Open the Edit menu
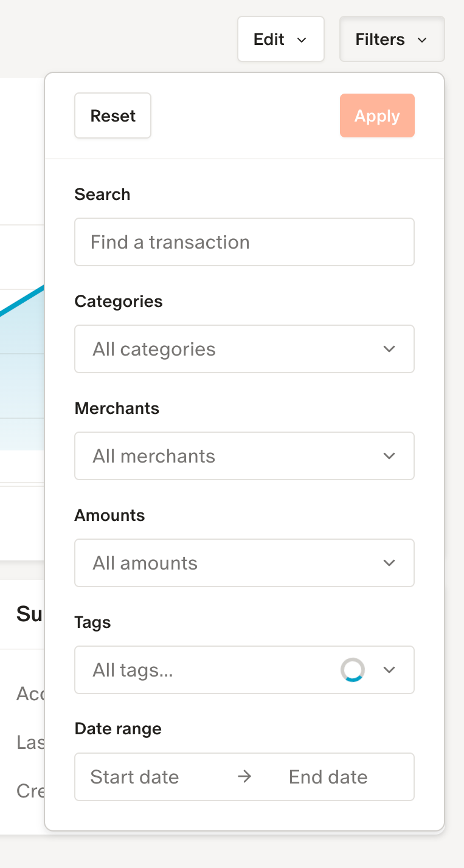Image resolution: width=464 pixels, height=868 pixels. click(280, 40)
